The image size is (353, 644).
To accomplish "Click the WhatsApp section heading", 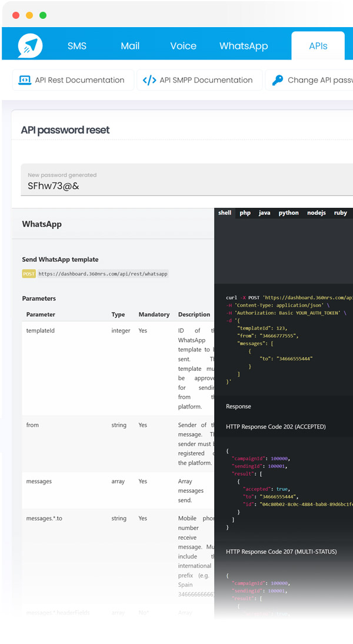I will tap(42, 224).
